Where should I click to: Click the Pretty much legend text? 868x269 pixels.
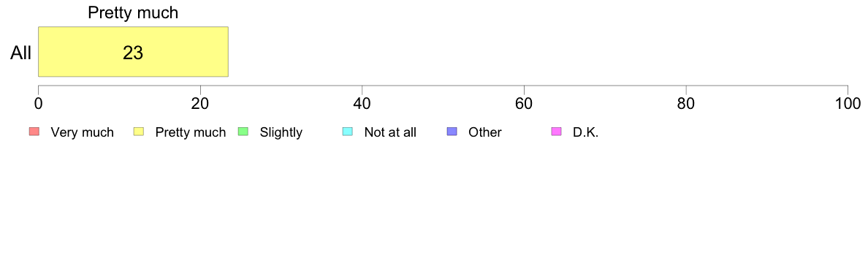(x=191, y=132)
